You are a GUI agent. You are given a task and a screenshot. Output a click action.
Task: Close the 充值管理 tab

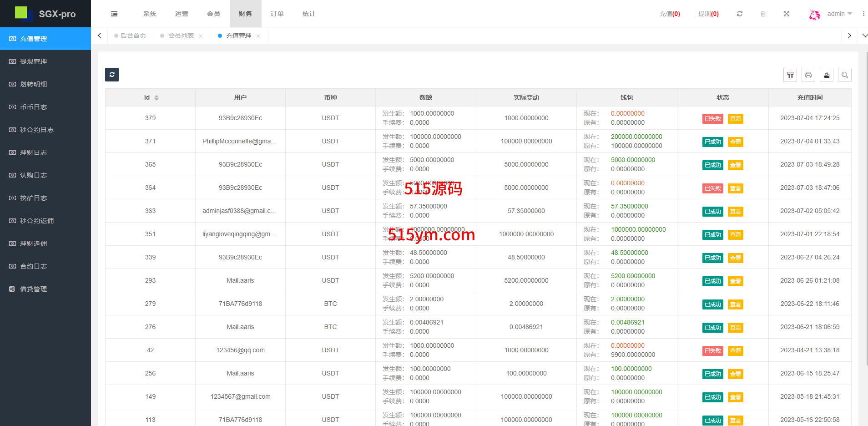coord(258,36)
